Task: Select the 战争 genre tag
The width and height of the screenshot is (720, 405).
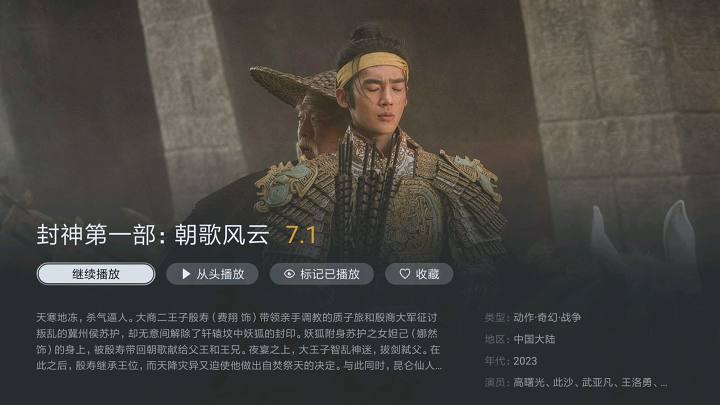Action: point(571,317)
